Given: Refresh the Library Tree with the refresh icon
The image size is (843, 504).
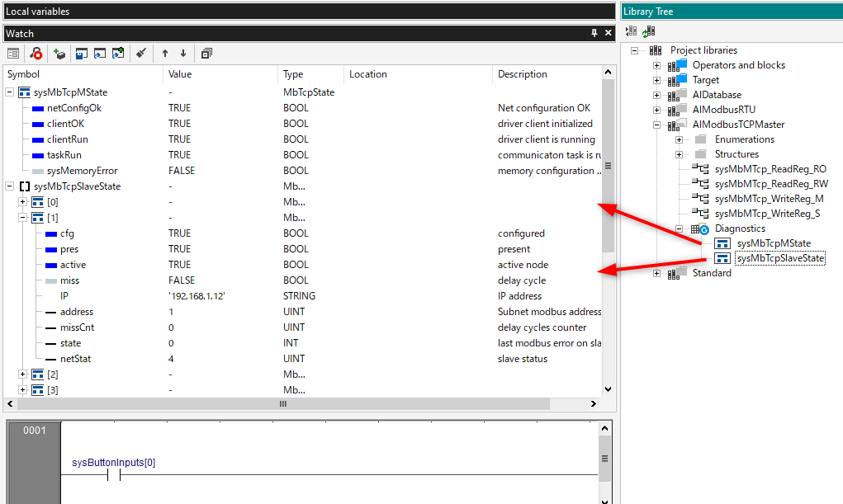Looking at the screenshot, I should pyautogui.click(x=648, y=31).
